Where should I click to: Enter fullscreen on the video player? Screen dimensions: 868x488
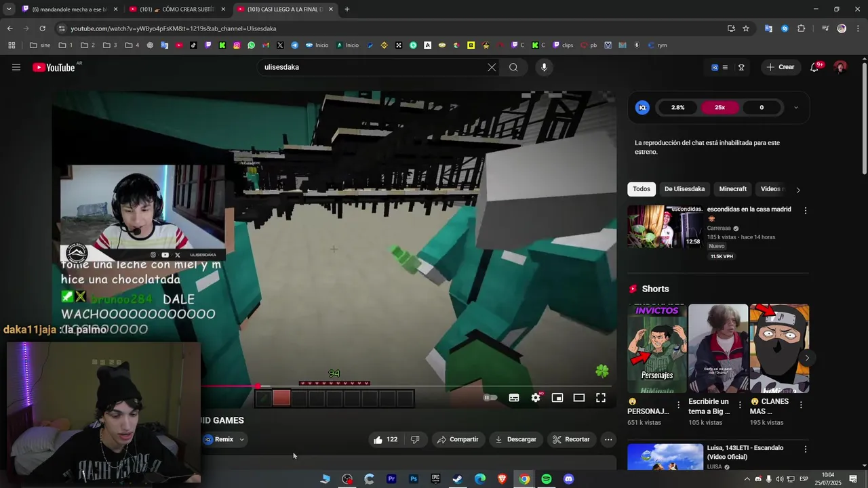click(601, 398)
